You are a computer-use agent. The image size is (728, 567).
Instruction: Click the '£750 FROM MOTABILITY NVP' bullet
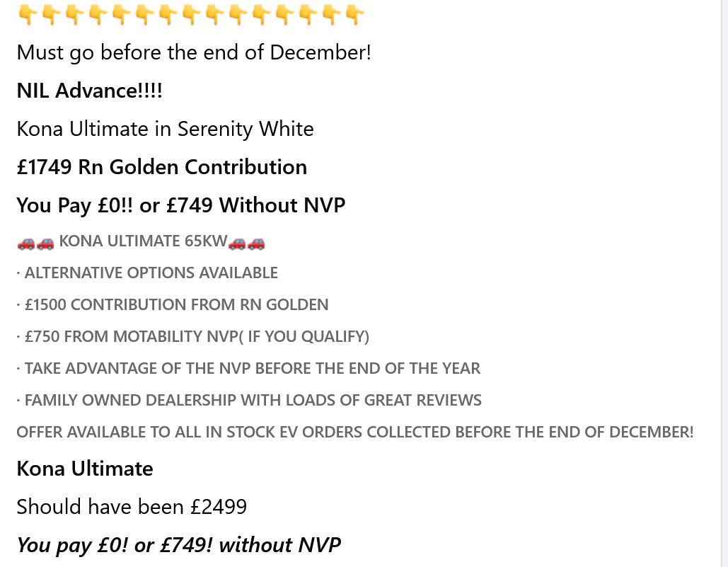(197, 337)
